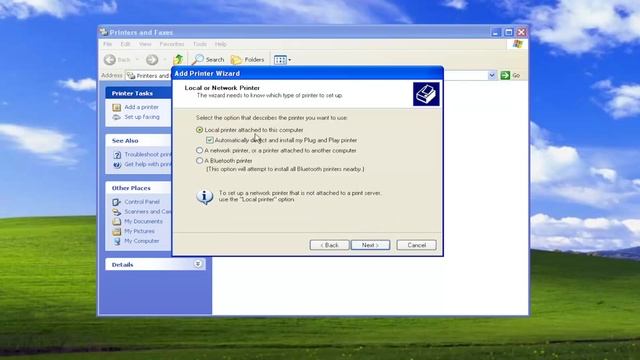This screenshot has width=640, height=360.
Task: Open the Address bar dropdown arrow
Action: 492,75
